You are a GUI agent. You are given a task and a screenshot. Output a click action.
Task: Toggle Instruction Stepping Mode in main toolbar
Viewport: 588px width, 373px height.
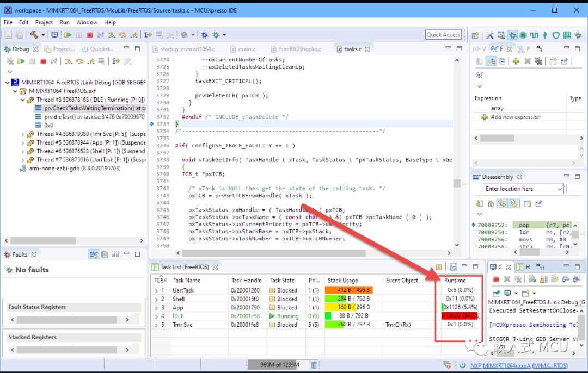(x=148, y=35)
